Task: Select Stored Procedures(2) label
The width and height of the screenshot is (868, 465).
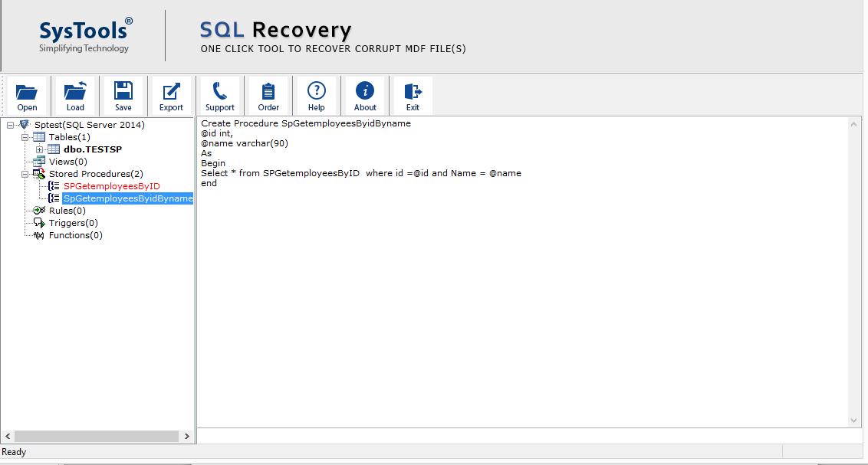Action: pos(96,174)
